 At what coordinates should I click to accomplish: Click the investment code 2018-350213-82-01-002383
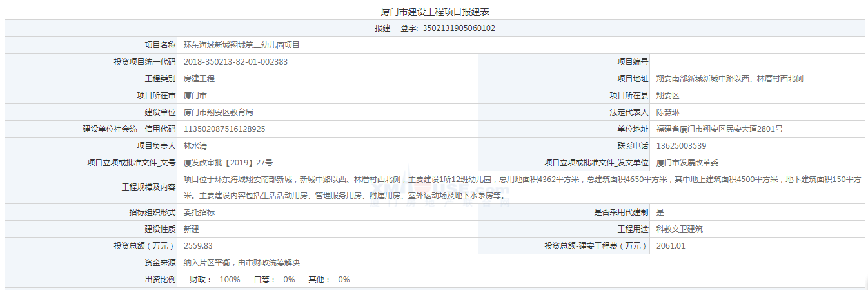[235, 62]
